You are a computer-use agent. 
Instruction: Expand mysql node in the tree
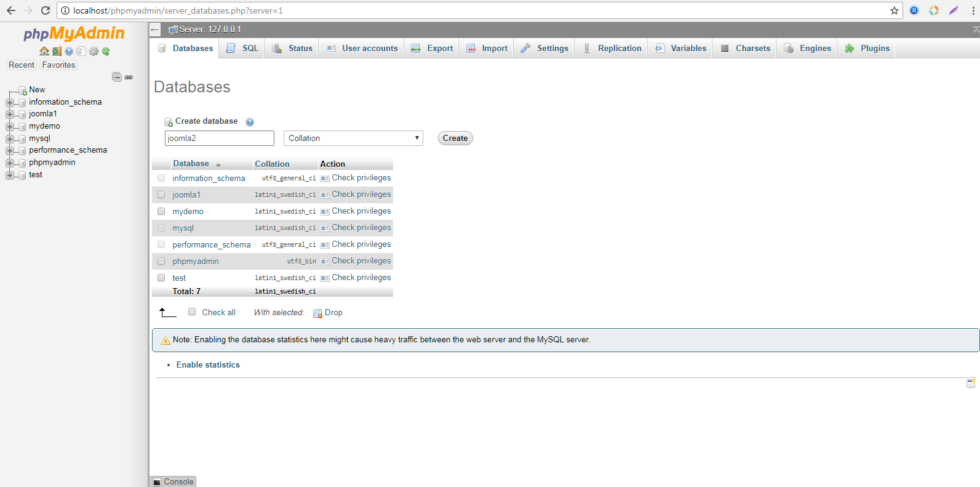[10, 139]
